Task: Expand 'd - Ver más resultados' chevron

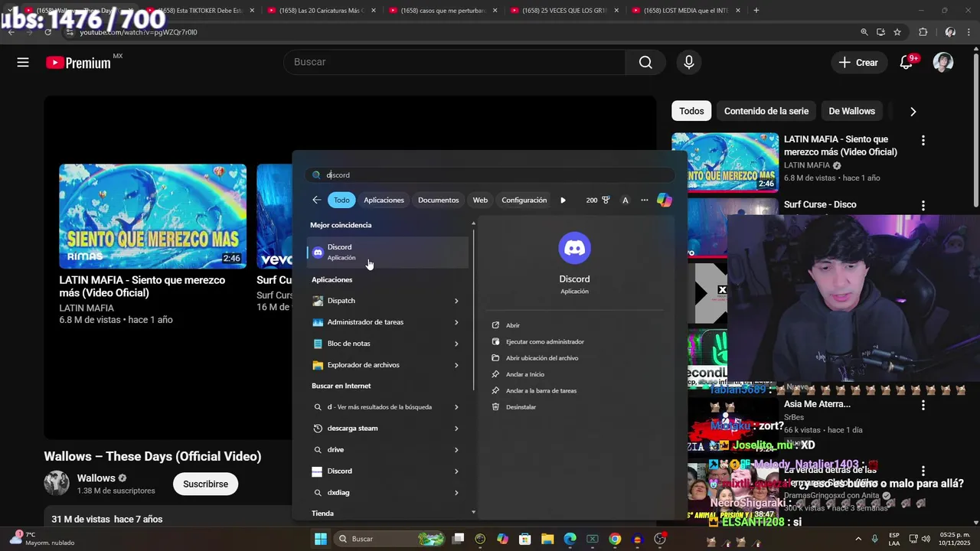Action: coord(456,407)
